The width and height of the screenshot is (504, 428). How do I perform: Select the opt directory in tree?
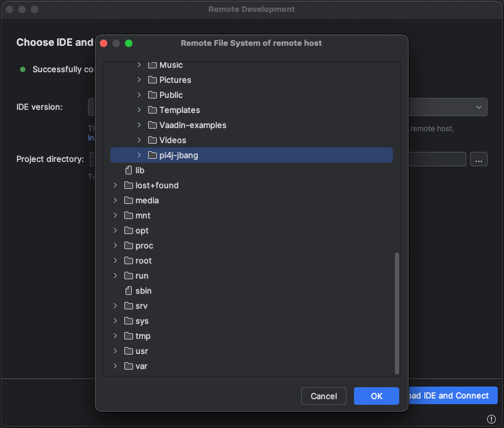click(142, 230)
